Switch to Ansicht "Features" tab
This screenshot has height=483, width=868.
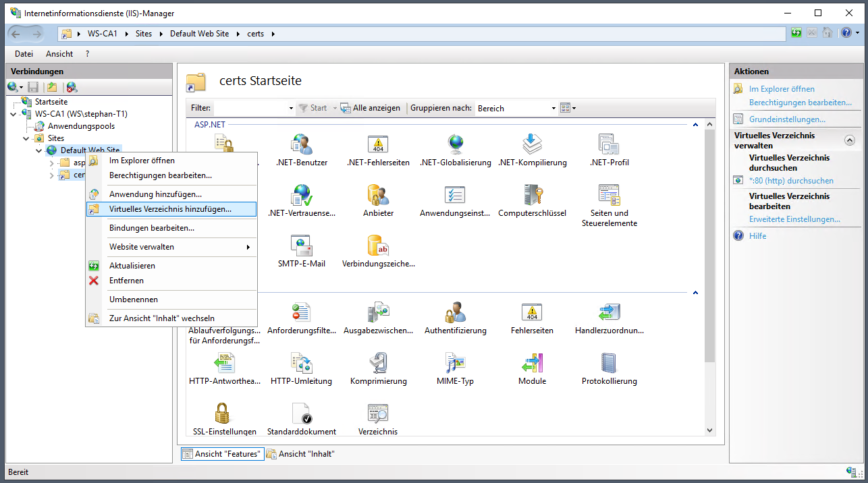[x=222, y=454]
